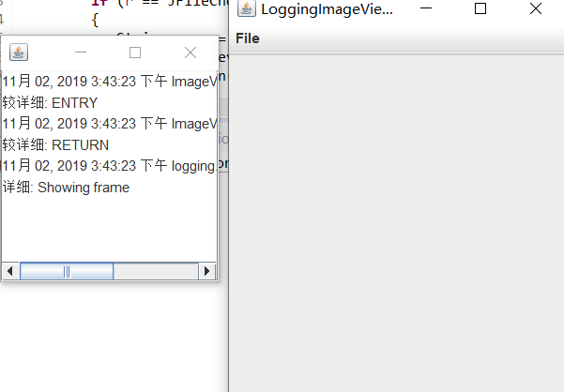Viewport: 564px width, 392px height.
Task: Click the horizontal scrollbar thumb
Action: 67,271
